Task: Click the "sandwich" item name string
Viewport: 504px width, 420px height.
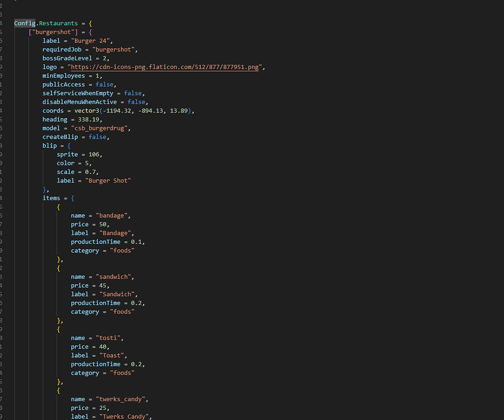Action: coord(115,277)
